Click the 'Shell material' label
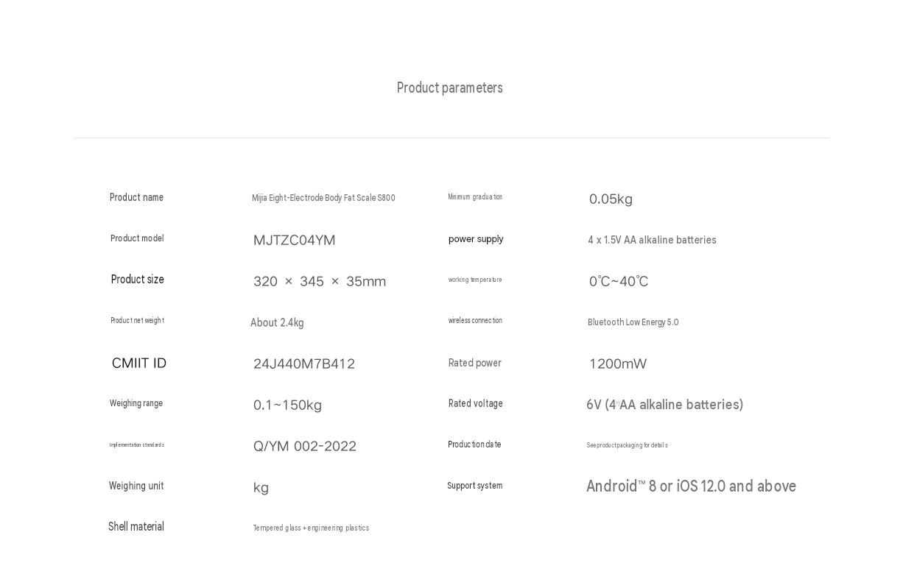Screen dimensions: 903x588 [x=136, y=527]
